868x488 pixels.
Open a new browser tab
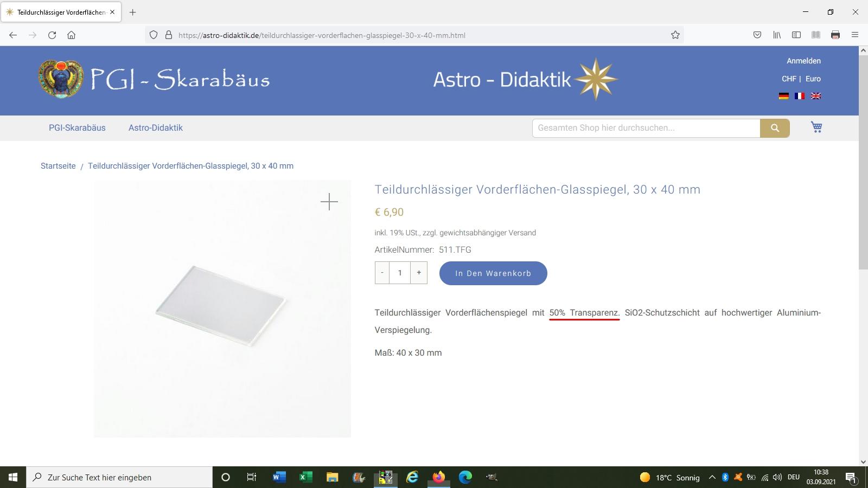[133, 12]
